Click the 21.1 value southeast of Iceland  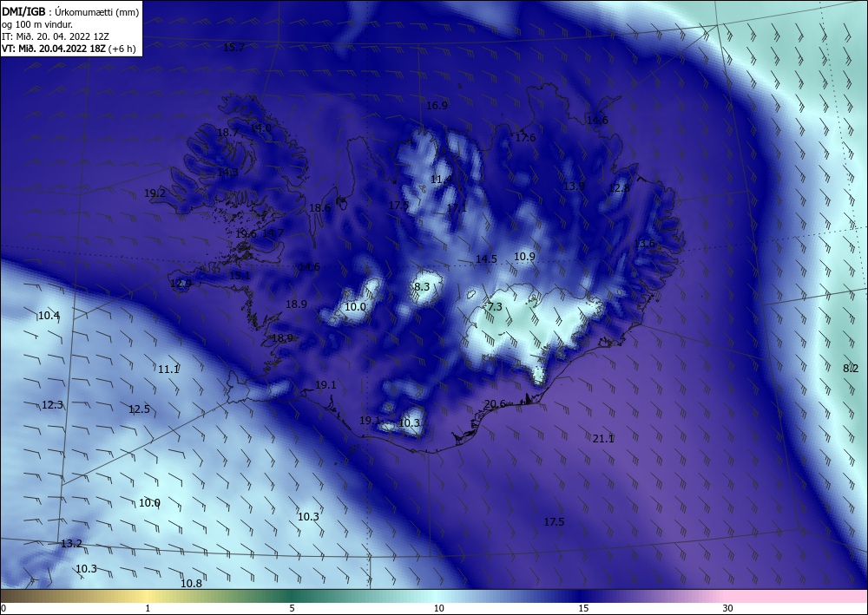point(603,439)
